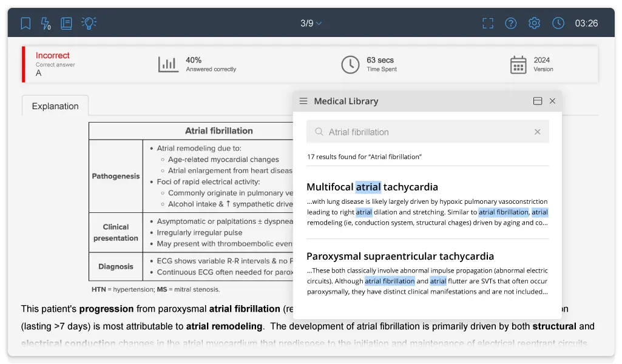The image size is (622, 364).
Task: Click the '40% Answered correctly' stat
Action: (211, 64)
